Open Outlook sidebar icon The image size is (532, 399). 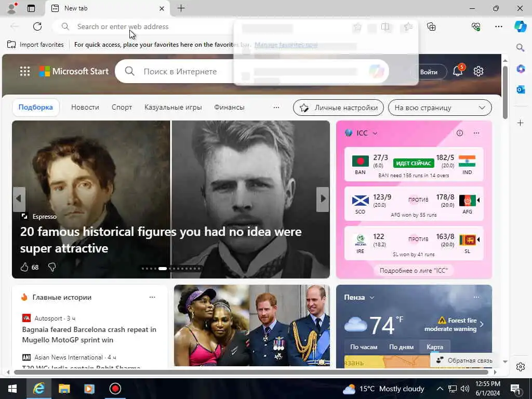(x=521, y=89)
